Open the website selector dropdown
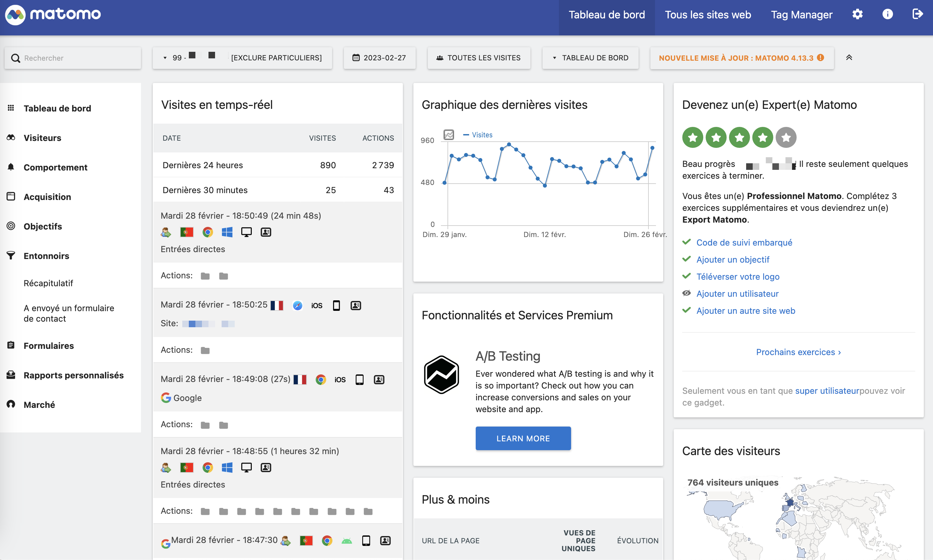 (243, 58)
